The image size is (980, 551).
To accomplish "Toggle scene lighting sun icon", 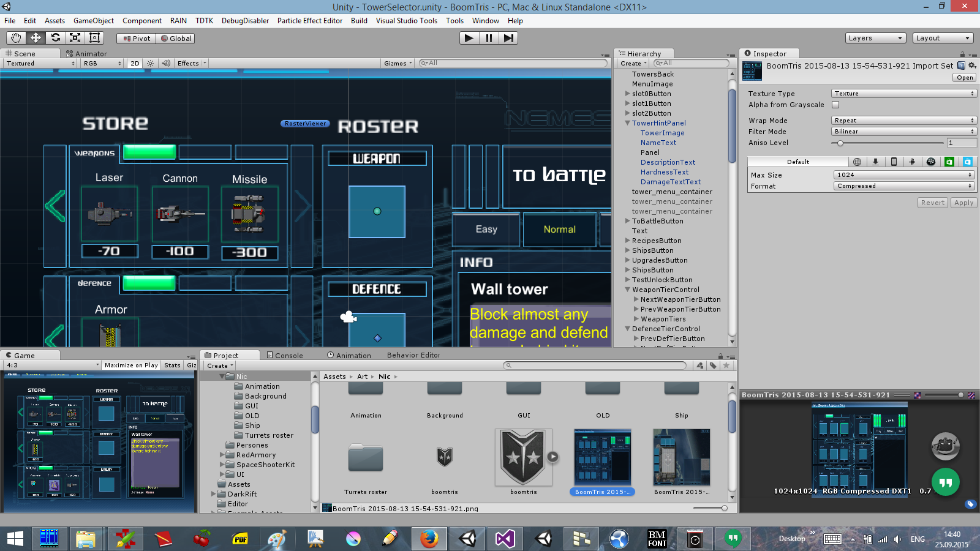I will click(x=151, y=63).
